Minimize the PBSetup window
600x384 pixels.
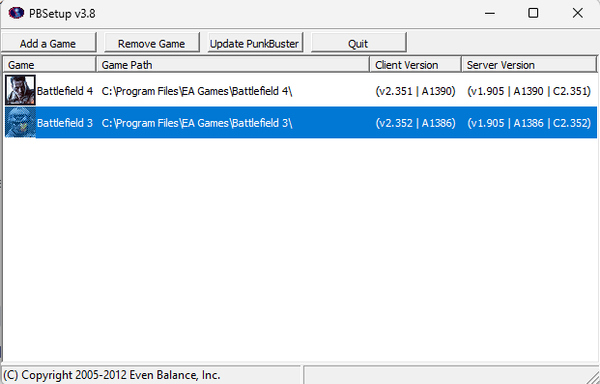(x=490, y=13)
